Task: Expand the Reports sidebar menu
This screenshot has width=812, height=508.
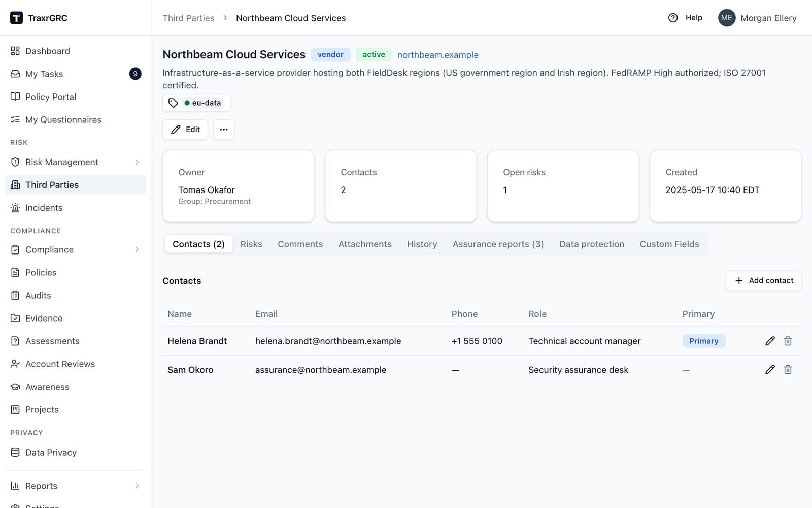Action: [x=76, y=486]
